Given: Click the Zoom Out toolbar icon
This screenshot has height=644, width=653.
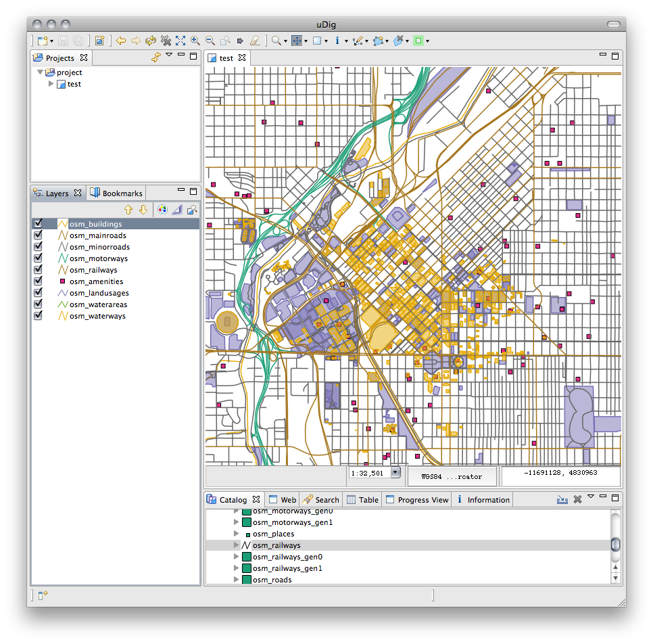Looking at the screenshot, I should tap(210, 41).
